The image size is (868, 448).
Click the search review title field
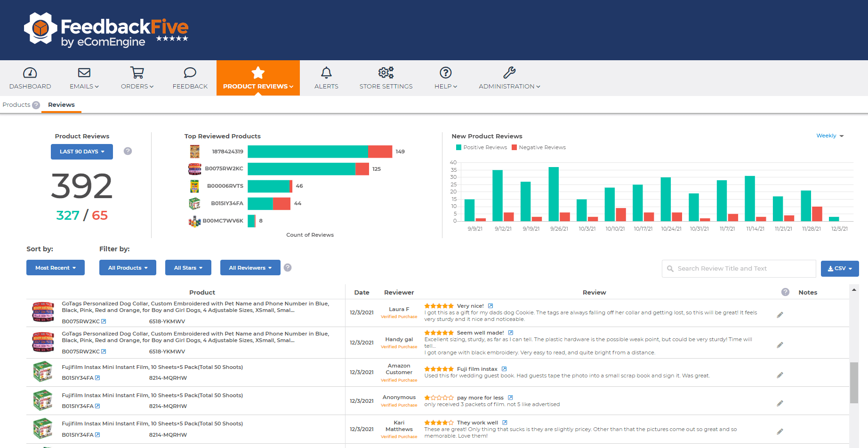[x=739, y=269]
